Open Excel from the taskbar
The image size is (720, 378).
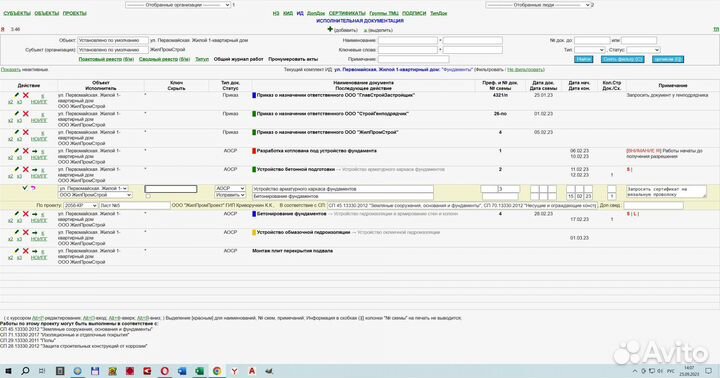199,371
